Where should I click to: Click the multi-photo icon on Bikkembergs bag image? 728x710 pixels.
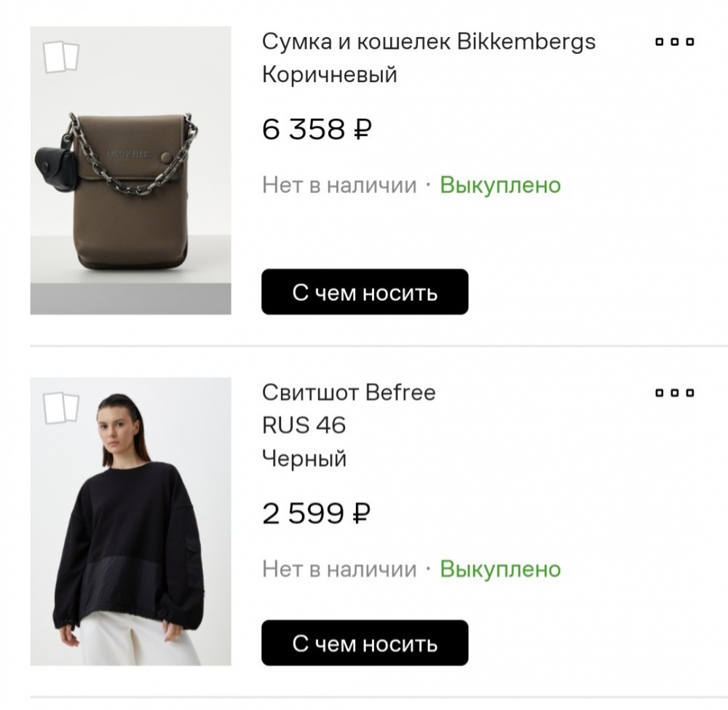61,58
